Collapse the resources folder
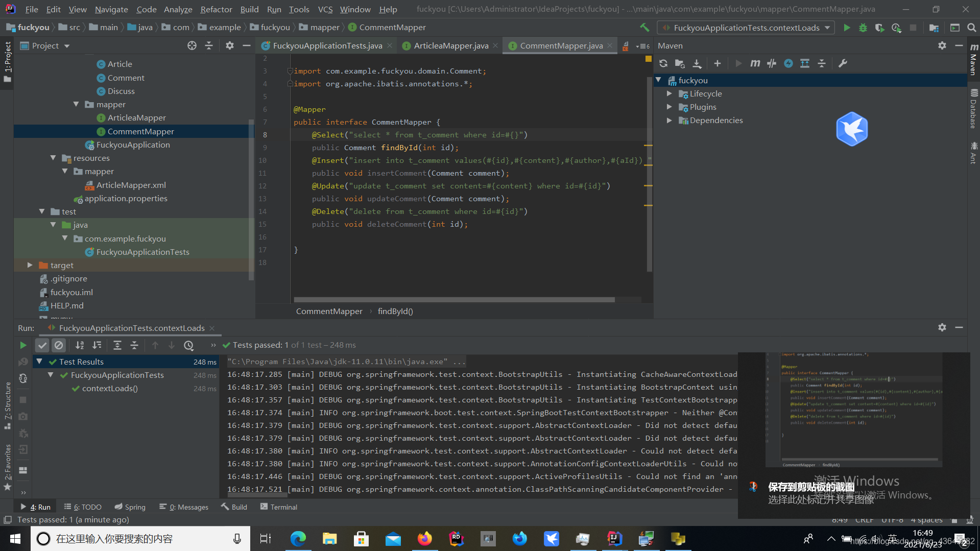This screenshot has width=980, height=551. (53, 158)
